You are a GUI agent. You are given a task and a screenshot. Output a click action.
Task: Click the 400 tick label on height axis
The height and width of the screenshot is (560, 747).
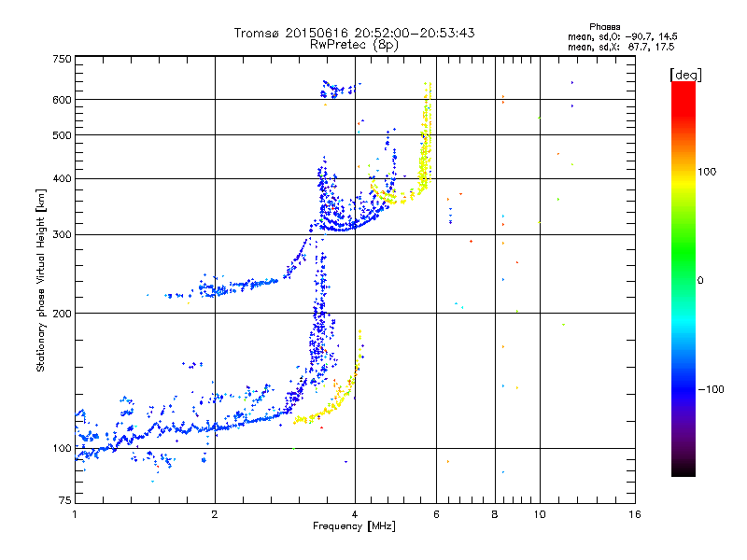62,178
